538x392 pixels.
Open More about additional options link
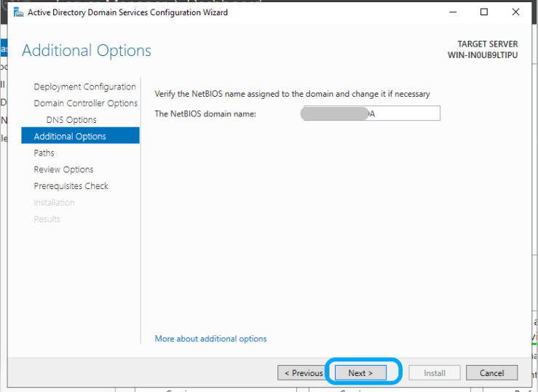point(210,339)
